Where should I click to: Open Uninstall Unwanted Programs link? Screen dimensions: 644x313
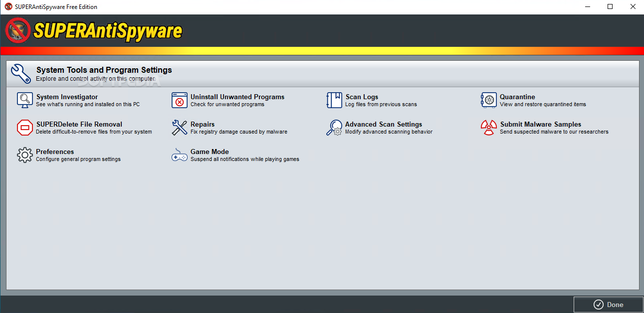click(x=237, y=97)
